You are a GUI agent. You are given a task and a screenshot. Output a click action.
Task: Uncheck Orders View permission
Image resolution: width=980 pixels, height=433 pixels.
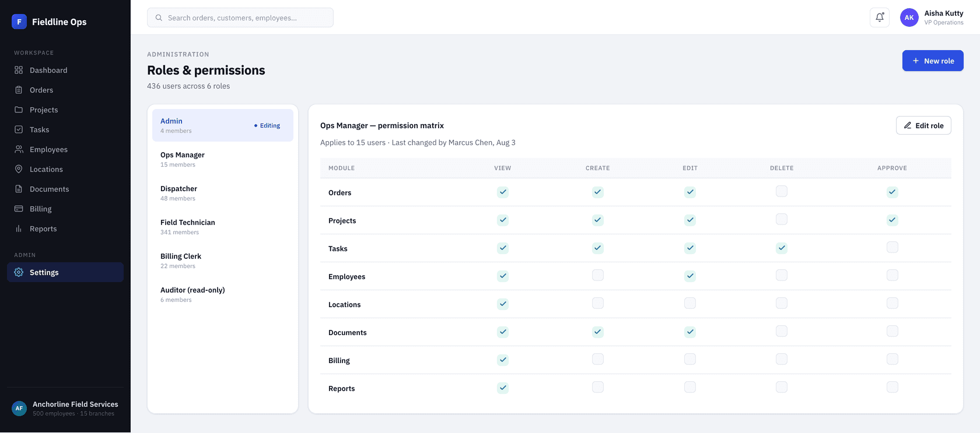503,192
